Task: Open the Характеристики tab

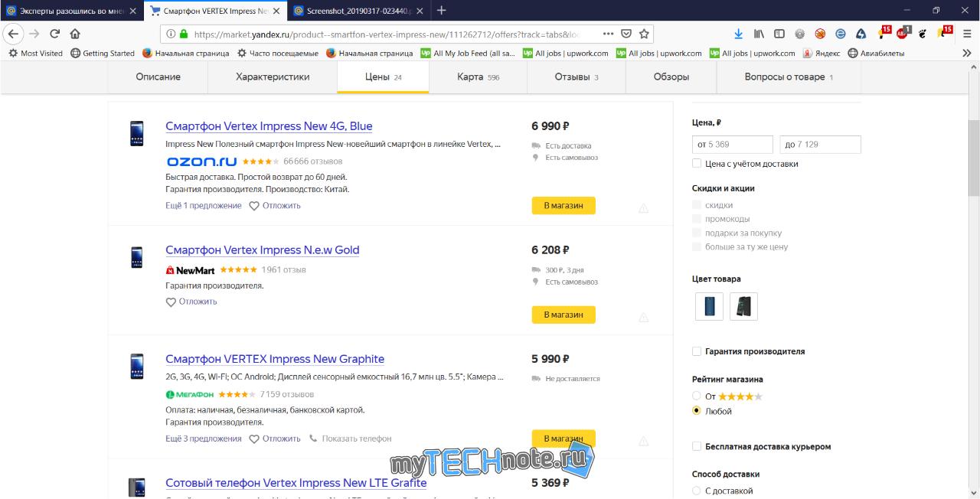Action: tap(273, 77)
